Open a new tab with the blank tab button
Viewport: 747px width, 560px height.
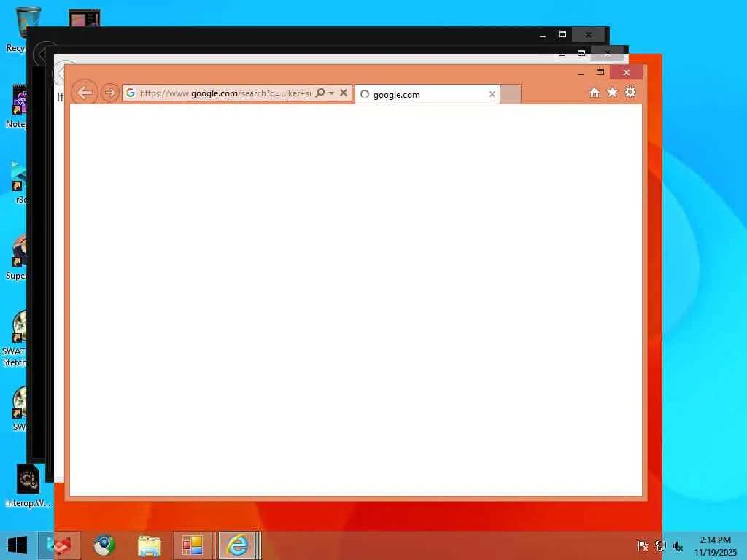(511, 94)
